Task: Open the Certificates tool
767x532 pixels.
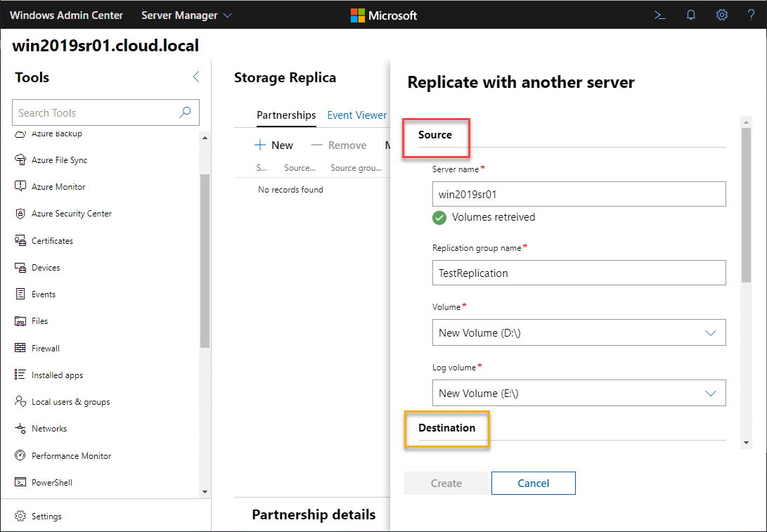Action: pyautogui.click(x=52, y=240)
